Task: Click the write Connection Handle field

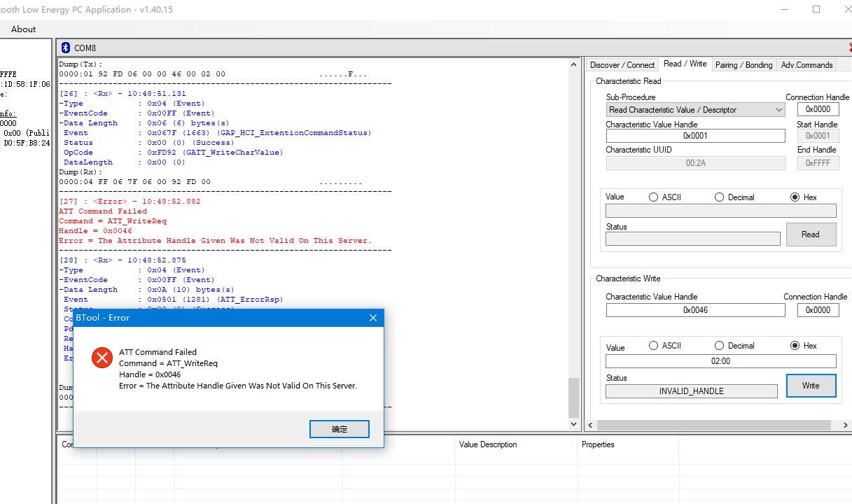Action: [x=818, y=310]
